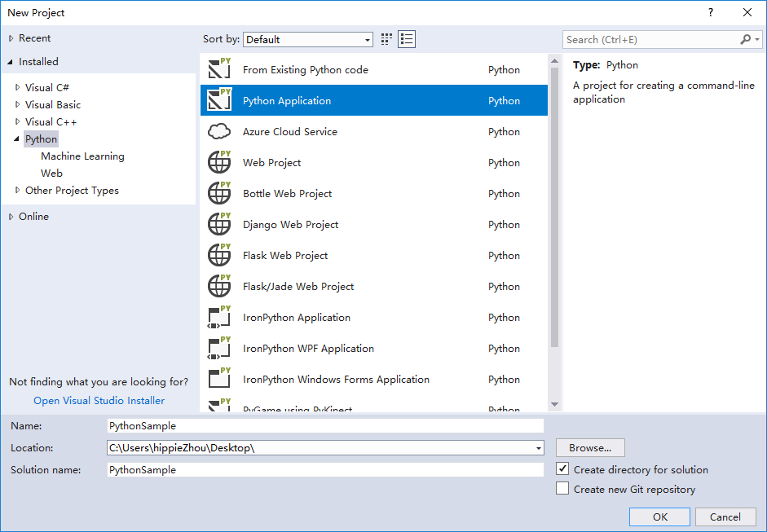Viewport: 767px width, 532px height.
Task: Click the Bottle Web Project globe icon
Action: (x=219, y=192)
